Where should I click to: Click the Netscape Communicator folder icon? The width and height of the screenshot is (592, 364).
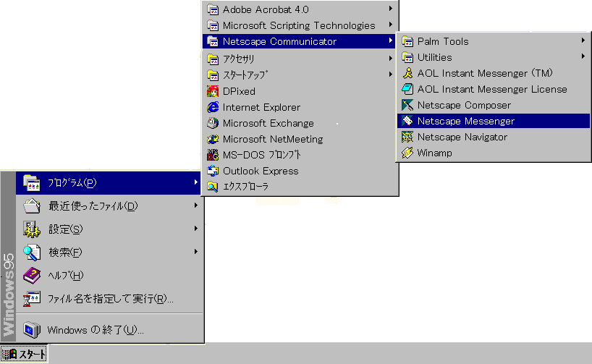click(x=213, y=41)
